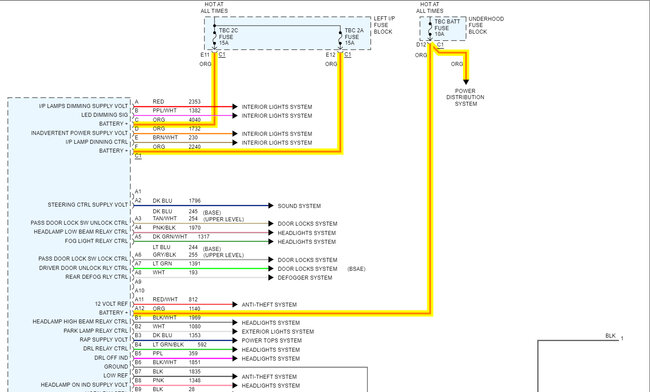Select the D12 connector pin label
Image resolution: width=650 pixels, height=392 pixels.
pos(421,44)
